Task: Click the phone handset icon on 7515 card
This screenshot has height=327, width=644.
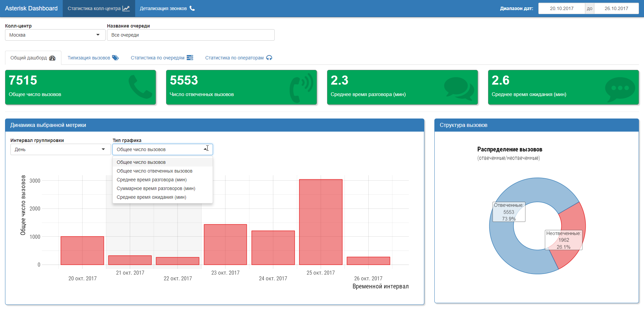Action: tap(141, 87)
